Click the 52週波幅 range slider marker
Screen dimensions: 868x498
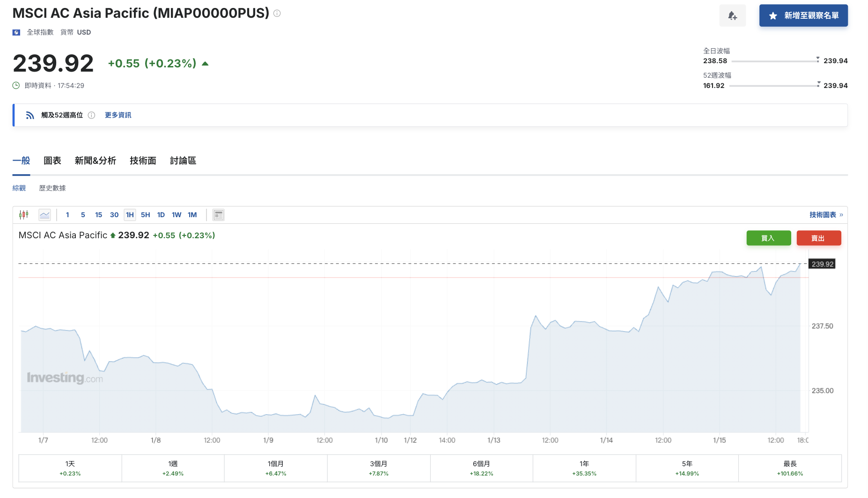818,84
